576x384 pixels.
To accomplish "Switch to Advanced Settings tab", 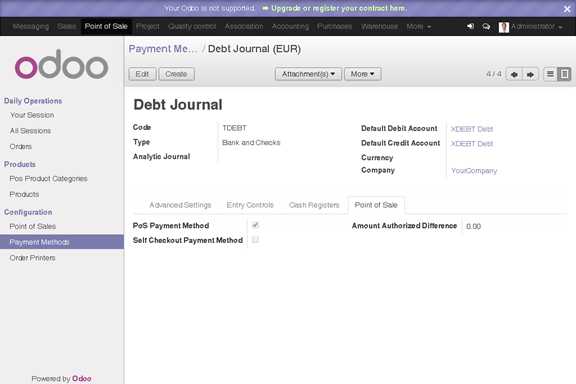I will point(180,205).
